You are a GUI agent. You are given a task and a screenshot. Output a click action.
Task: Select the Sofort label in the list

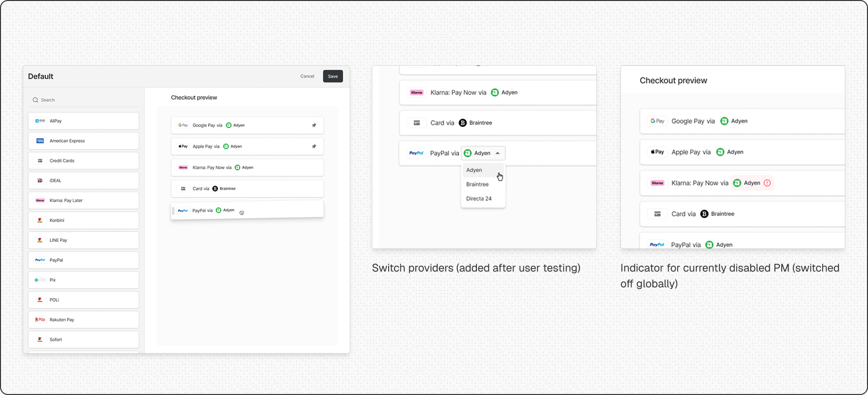point(56,340)
